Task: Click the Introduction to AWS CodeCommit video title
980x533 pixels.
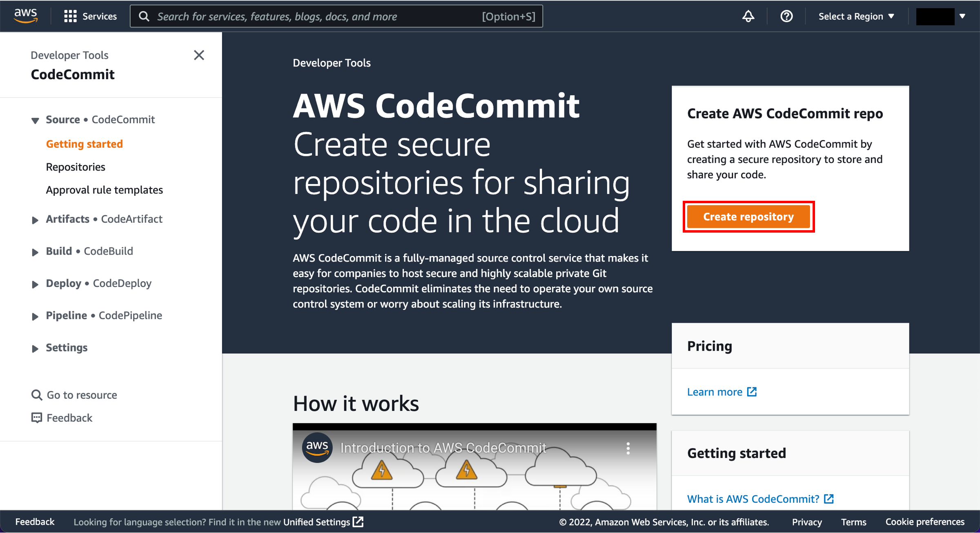Action: pos(443,448)
